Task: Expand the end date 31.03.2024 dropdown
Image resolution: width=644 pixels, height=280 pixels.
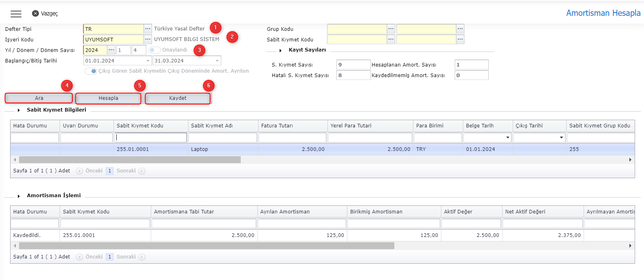Action: click(x=217, y=61)
